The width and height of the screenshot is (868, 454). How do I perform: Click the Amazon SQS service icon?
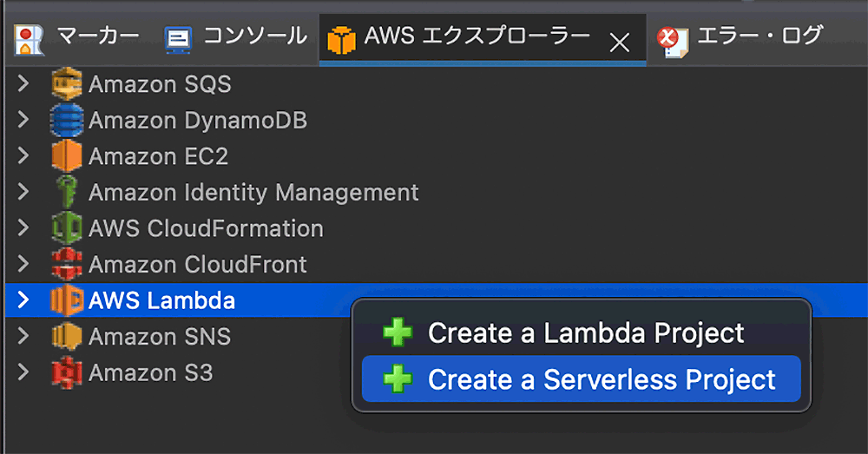pos(66,84)
